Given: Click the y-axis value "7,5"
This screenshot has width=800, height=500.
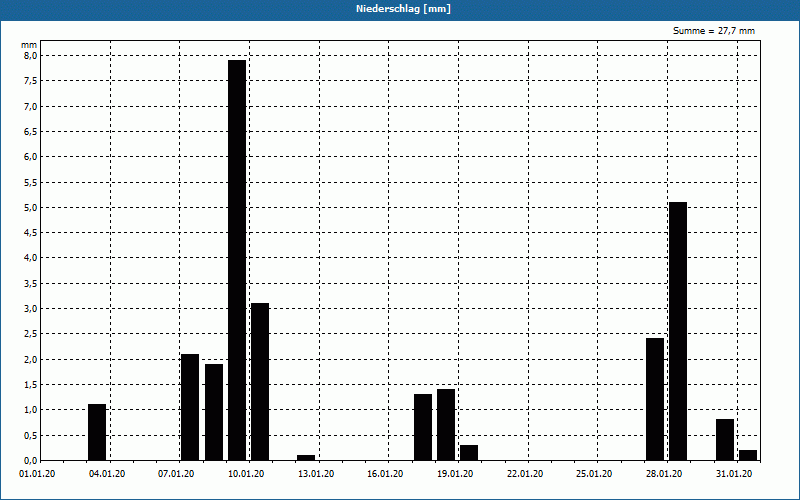Looking at the screenshot, I should click(30, 81).
